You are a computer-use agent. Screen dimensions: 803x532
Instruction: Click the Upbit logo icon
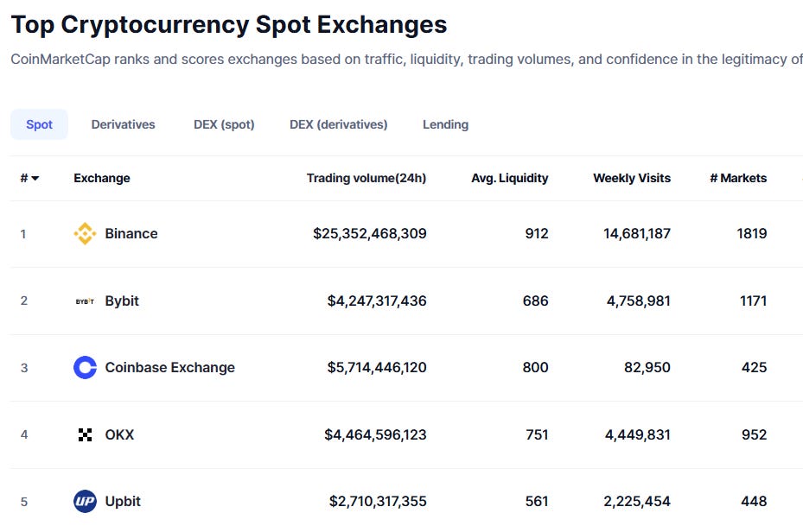(x=85, y=501)
